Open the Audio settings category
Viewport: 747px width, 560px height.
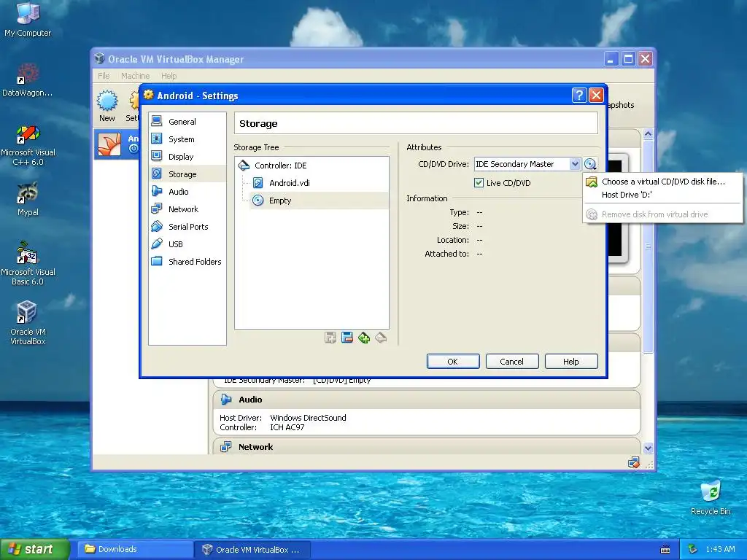pyautogui.click(x=187, y=192)
